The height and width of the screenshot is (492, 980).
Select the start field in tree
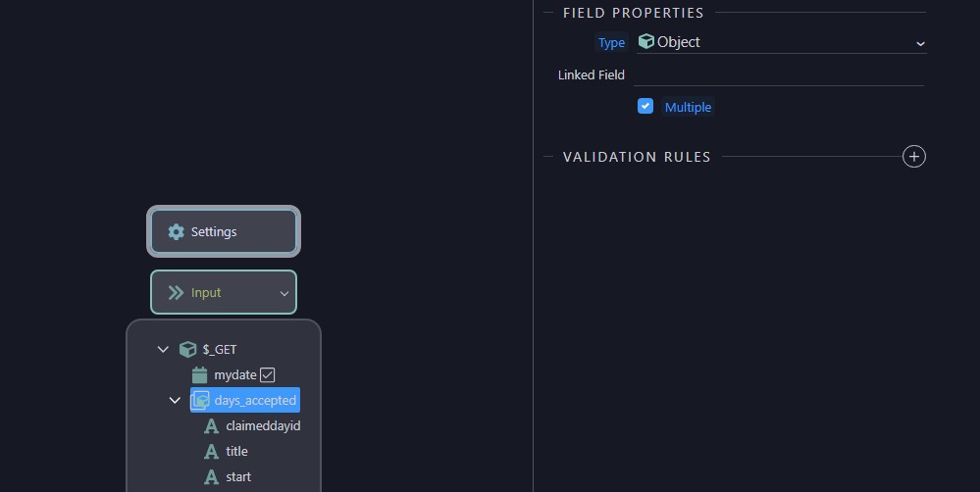click(238, 477)
